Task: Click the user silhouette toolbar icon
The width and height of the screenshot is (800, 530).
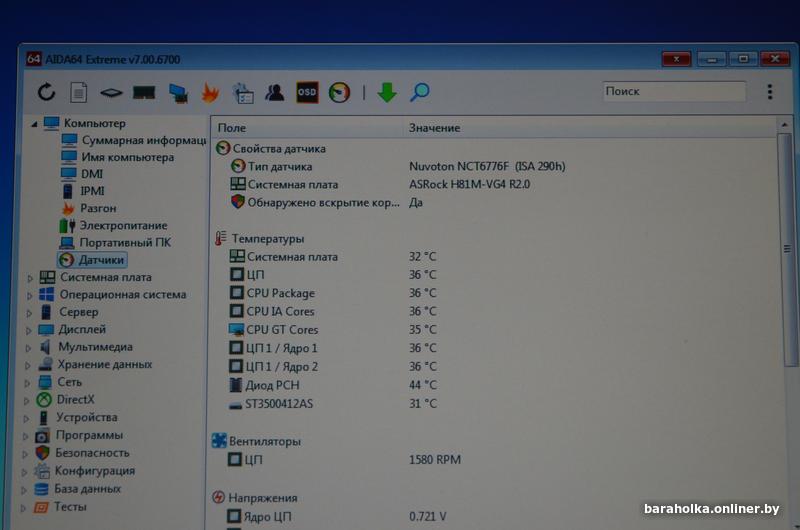Action: pyautogui.click(x=274, y=92)
